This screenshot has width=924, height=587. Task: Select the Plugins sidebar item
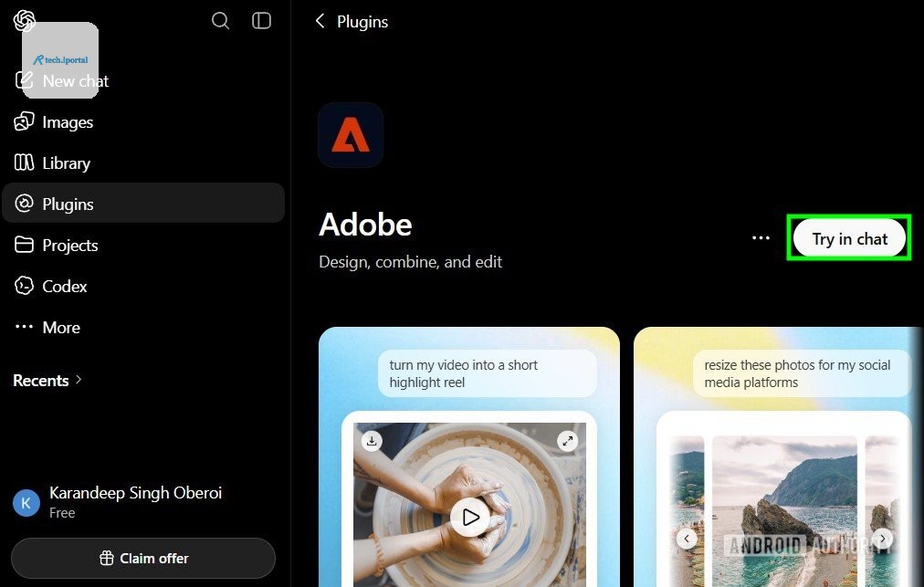143,204
